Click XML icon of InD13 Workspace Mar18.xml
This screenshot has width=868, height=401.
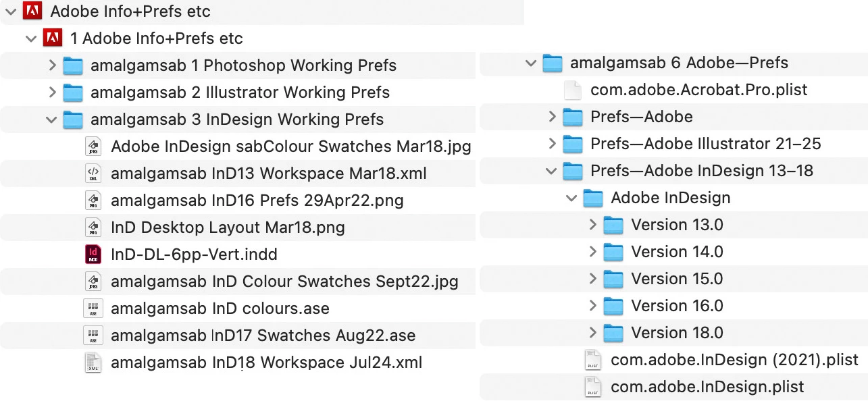(x=93, y=173)
